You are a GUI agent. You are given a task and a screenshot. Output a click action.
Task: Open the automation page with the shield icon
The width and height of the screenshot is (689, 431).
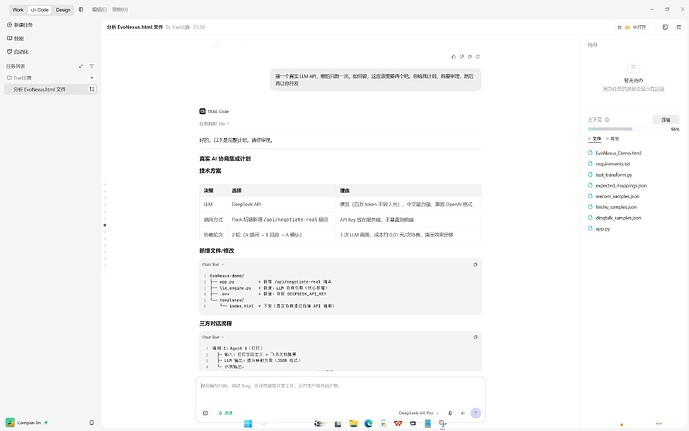(18, 51)
